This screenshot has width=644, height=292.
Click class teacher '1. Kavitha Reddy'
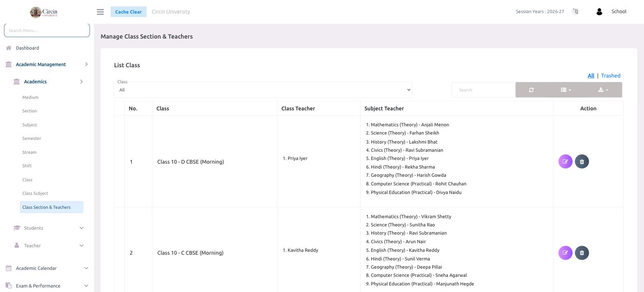tap(301, 250)
